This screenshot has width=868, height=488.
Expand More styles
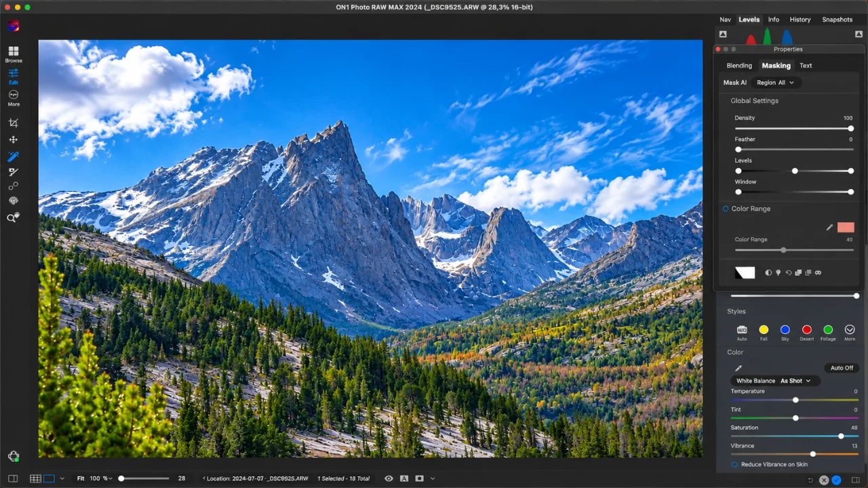click(x=850, y=332)
